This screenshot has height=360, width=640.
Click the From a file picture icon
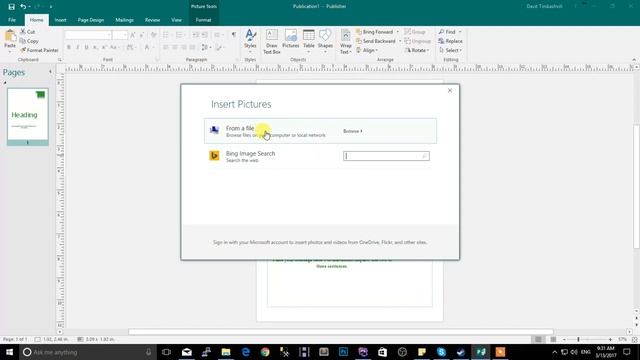click(214, 130)
